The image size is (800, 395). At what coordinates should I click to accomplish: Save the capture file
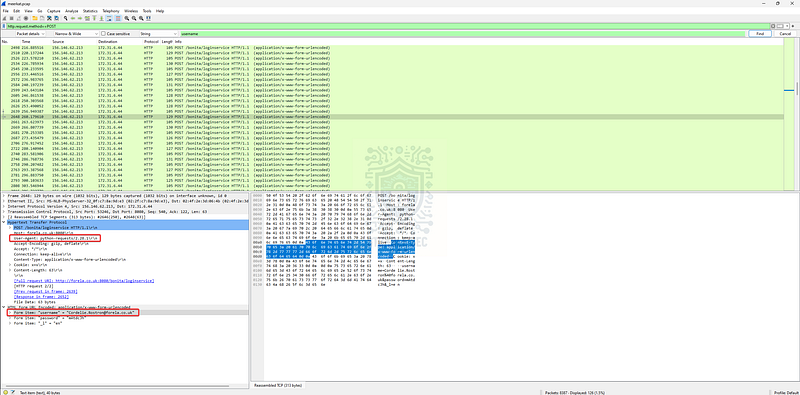coord(42,18)
